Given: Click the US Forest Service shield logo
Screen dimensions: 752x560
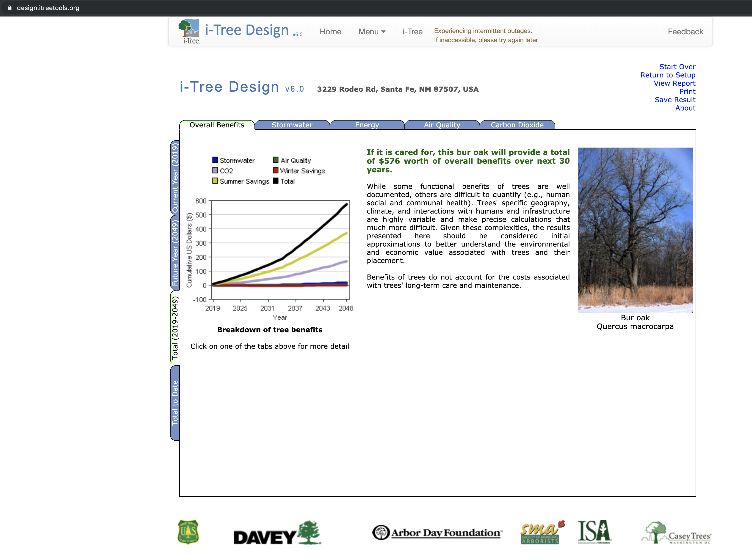Looking at the screenshot, I should point(188,532).
